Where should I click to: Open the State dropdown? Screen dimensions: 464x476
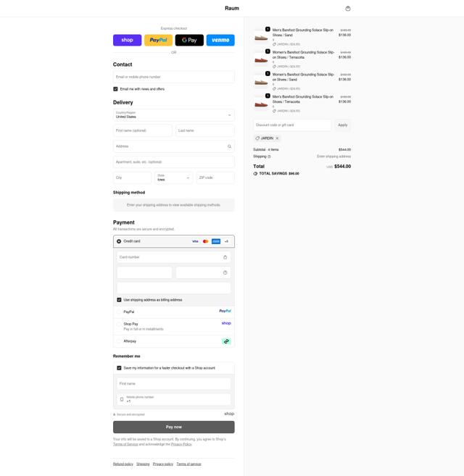tap(173, 178)
